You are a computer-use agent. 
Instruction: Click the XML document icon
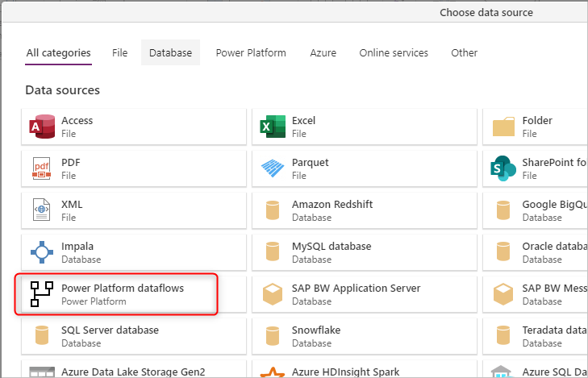click(x=42, y=210)
